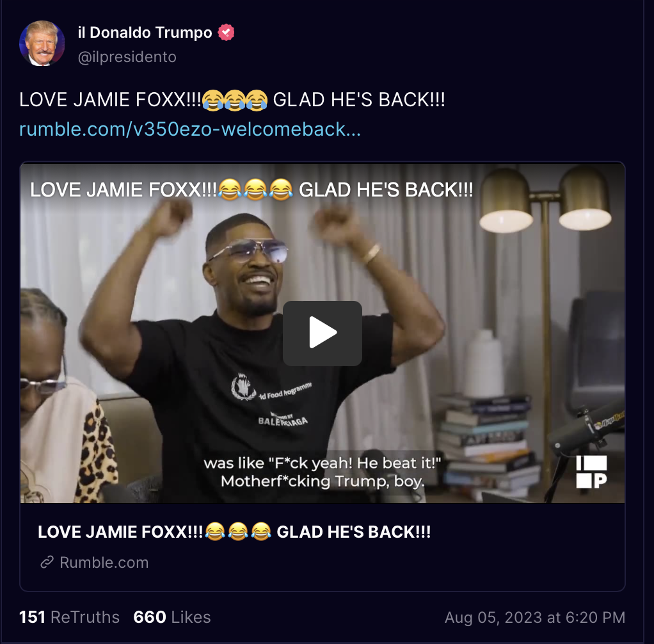Screen dimensions: 654x644
Task: Click the IP watermark logo in video
Action: click(591, 472)
